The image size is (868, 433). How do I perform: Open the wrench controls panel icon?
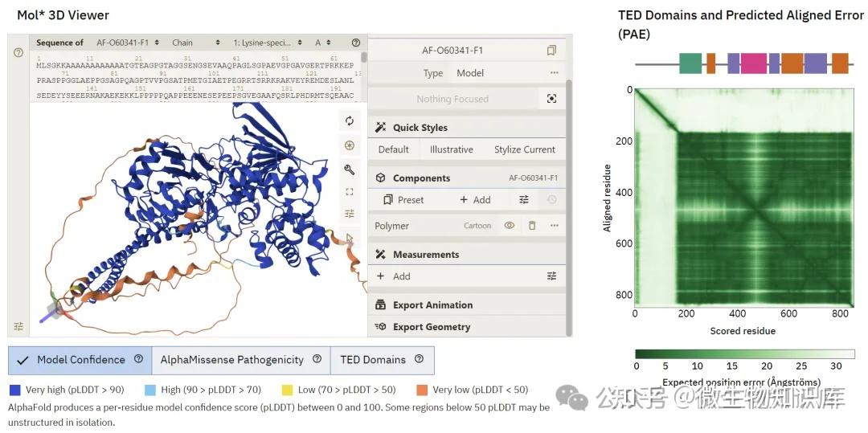click(350, 170)
